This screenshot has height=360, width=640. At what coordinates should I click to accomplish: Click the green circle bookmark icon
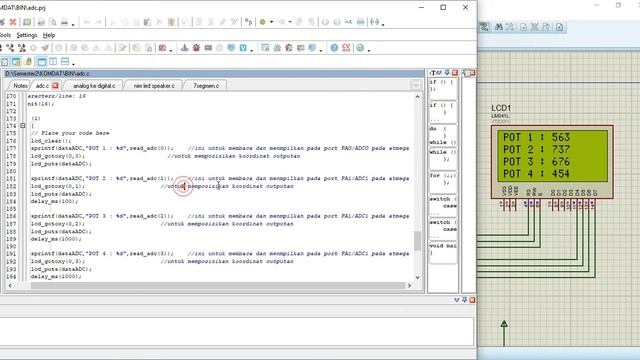263,22
